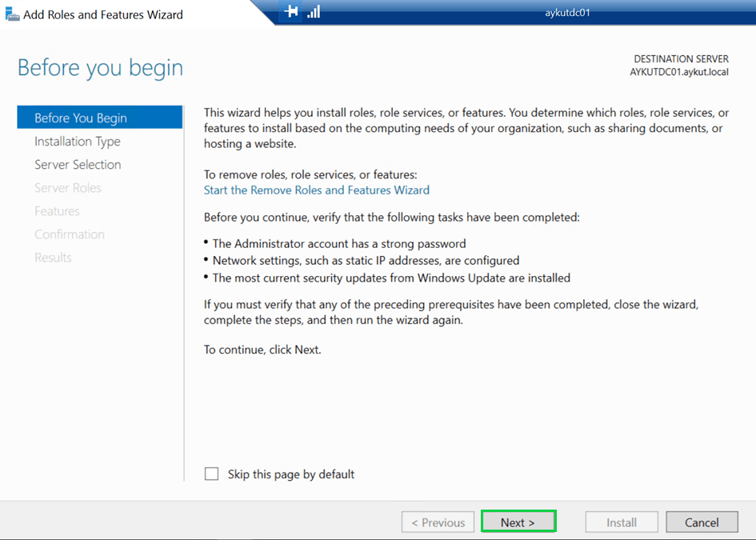Select the Confirmation step in the sidebar
The height and width of the screenshot is (540, 756).
coord(70,234)
